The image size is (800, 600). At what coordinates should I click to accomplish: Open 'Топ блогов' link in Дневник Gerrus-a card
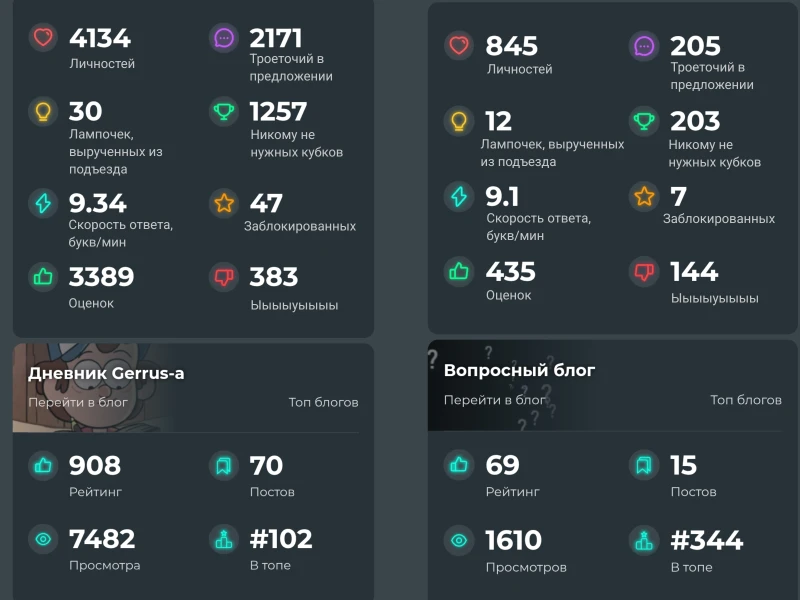click(323, 402)
